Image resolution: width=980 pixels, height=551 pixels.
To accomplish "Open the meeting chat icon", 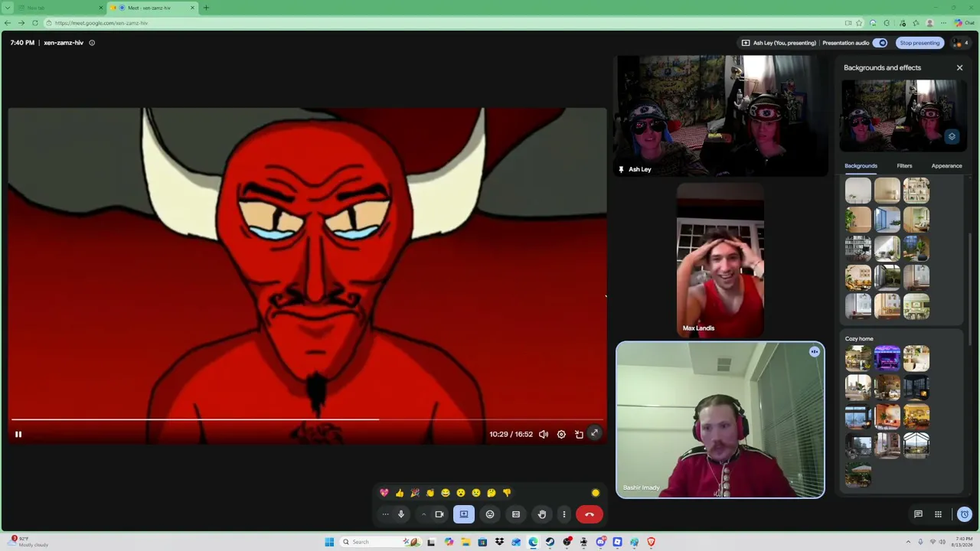I will pyautogui.click(x=918, y=514).
